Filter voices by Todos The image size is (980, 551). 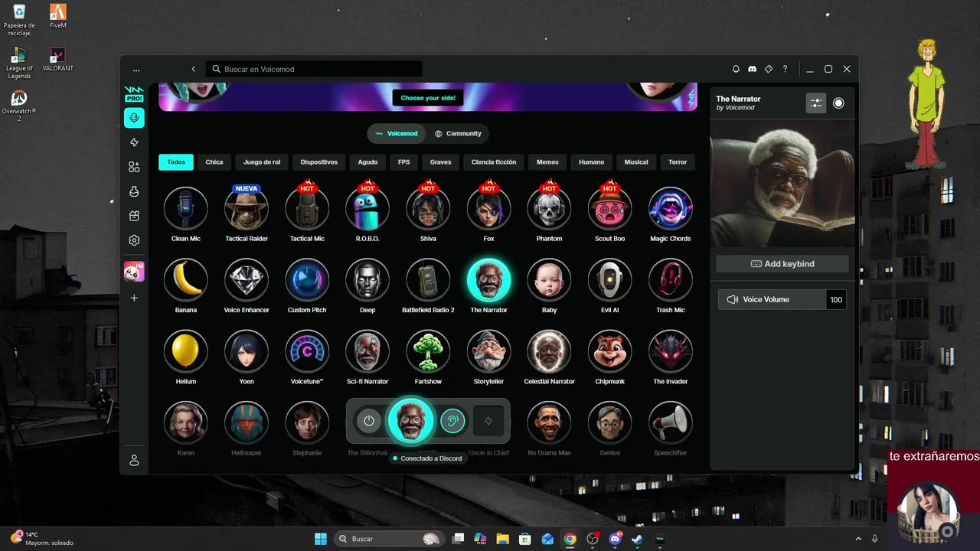pos(176,162)
